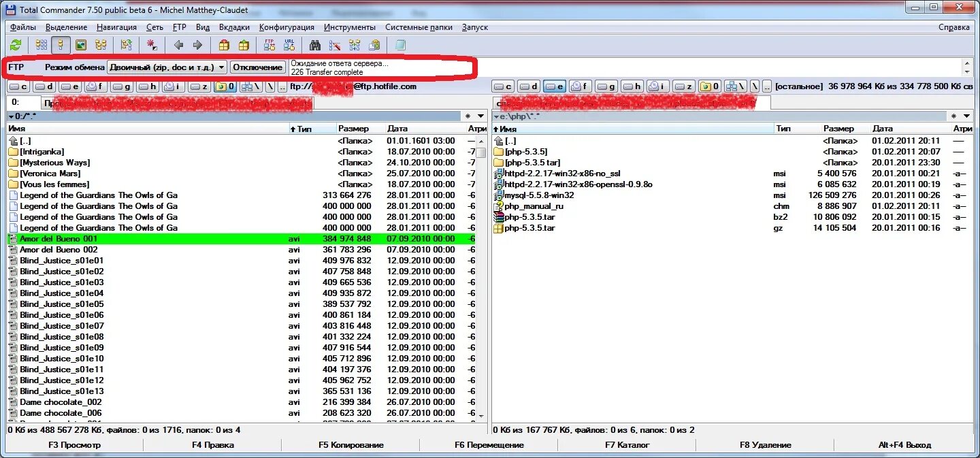Select the full details view icon
980x458 pixels.
point(61,45)
